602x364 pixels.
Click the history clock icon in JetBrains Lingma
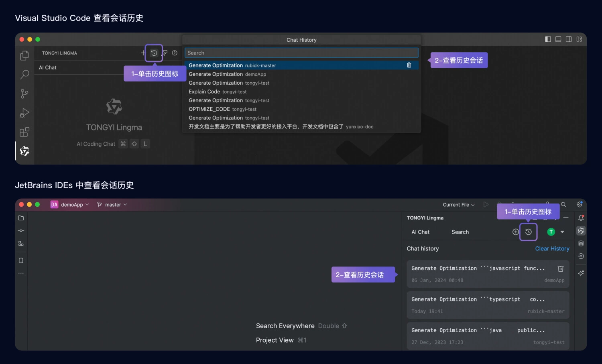tap(529, 232)
